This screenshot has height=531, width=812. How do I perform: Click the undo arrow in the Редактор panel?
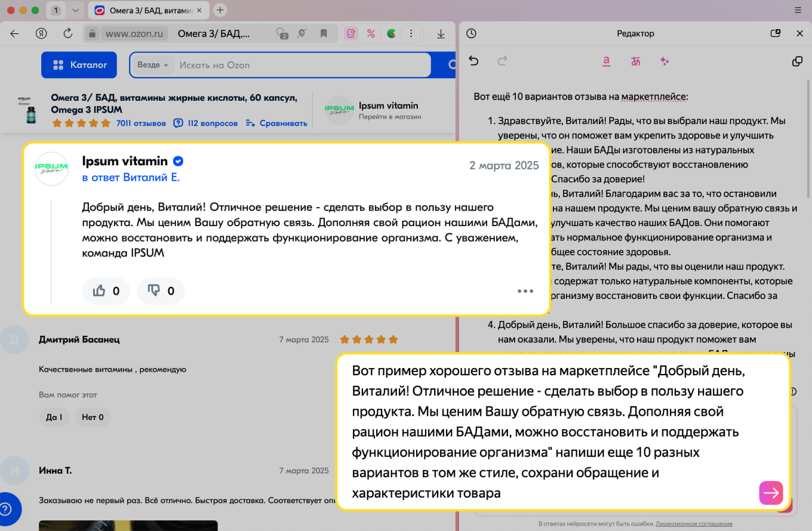point(473,61)
